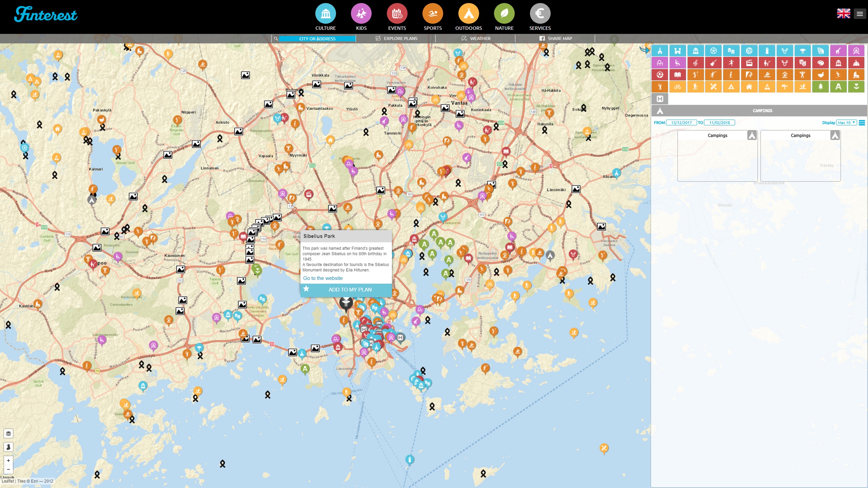The image size is (868, 488).
Task: Filter by the castle icon
Action: pos(678,50)
